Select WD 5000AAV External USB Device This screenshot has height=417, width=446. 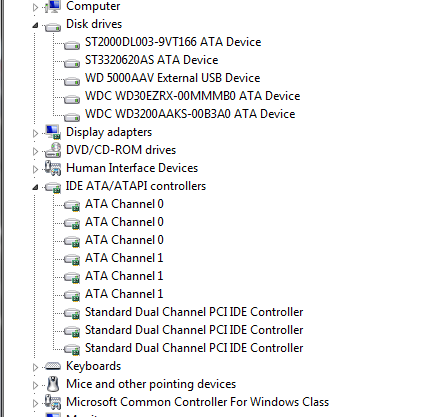172,78
